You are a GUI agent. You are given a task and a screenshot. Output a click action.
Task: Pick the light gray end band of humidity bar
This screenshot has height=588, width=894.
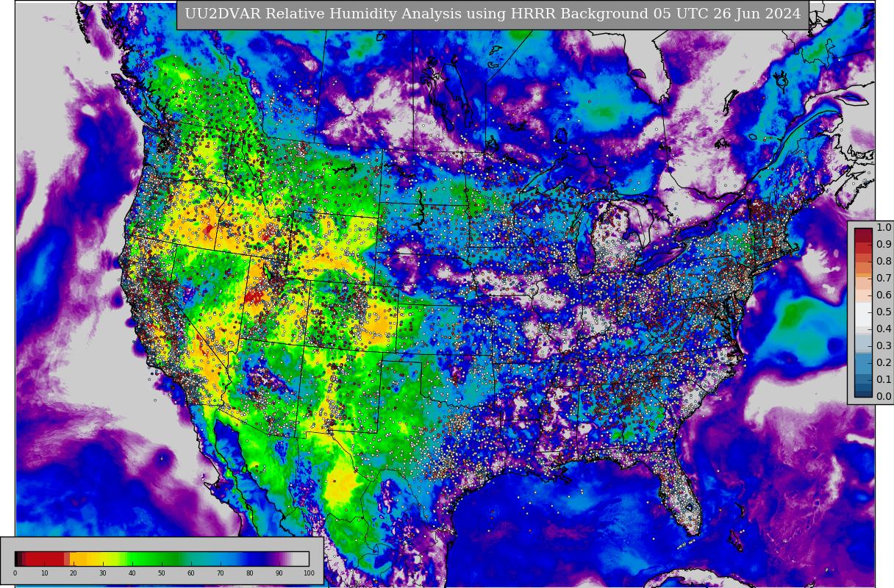point(301,559)
